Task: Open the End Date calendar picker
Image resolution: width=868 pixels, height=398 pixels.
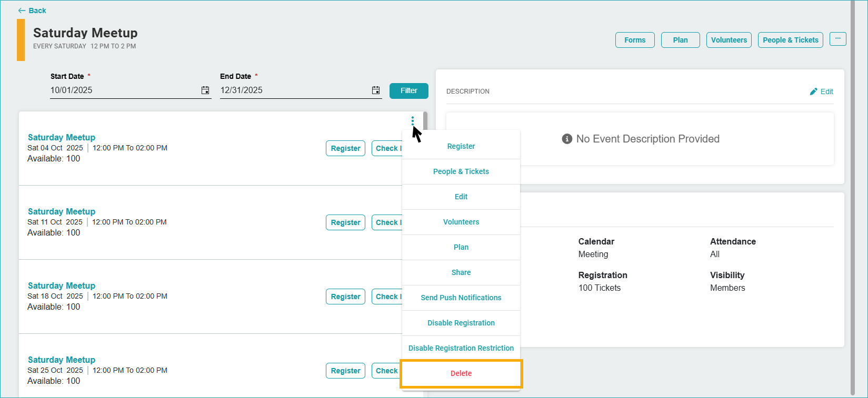Action: 376,90
